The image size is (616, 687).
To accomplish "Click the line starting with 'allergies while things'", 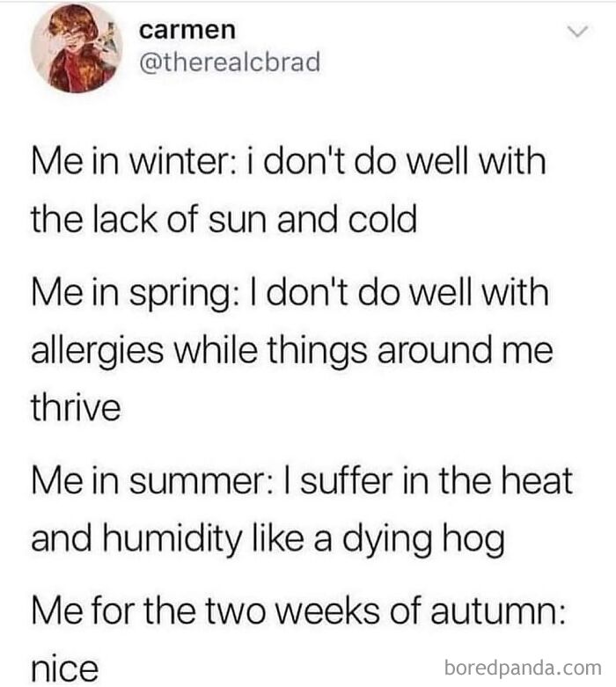I will pos(292,351).
